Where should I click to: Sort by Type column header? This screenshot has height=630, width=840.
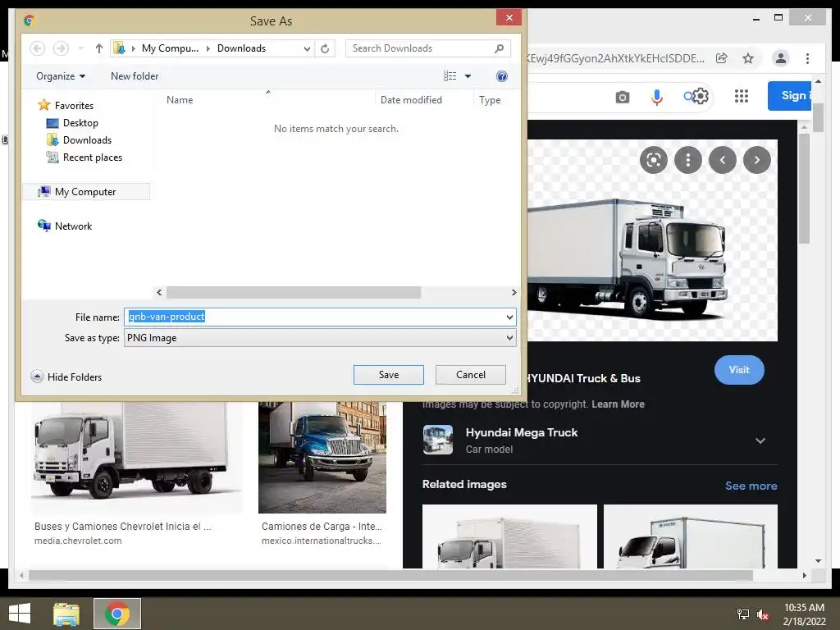(490, 99)
